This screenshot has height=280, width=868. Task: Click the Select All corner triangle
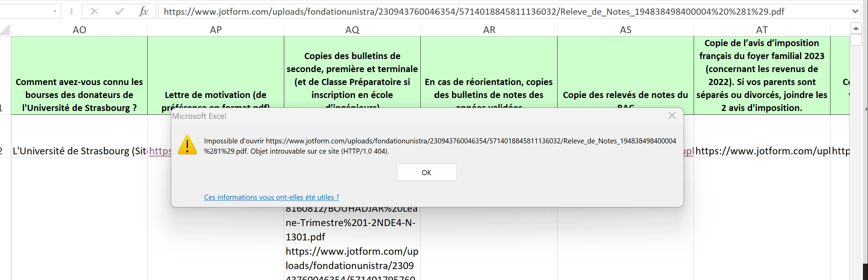click(5, 30)
